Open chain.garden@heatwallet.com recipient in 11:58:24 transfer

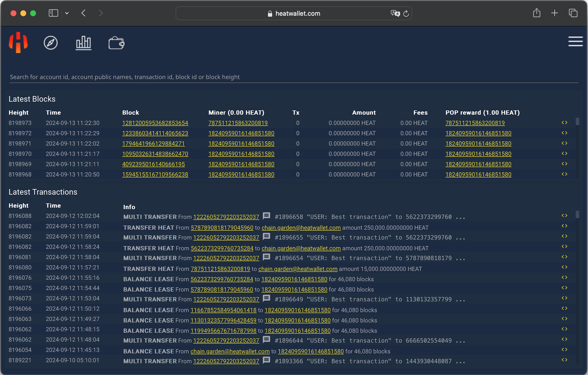301,248
